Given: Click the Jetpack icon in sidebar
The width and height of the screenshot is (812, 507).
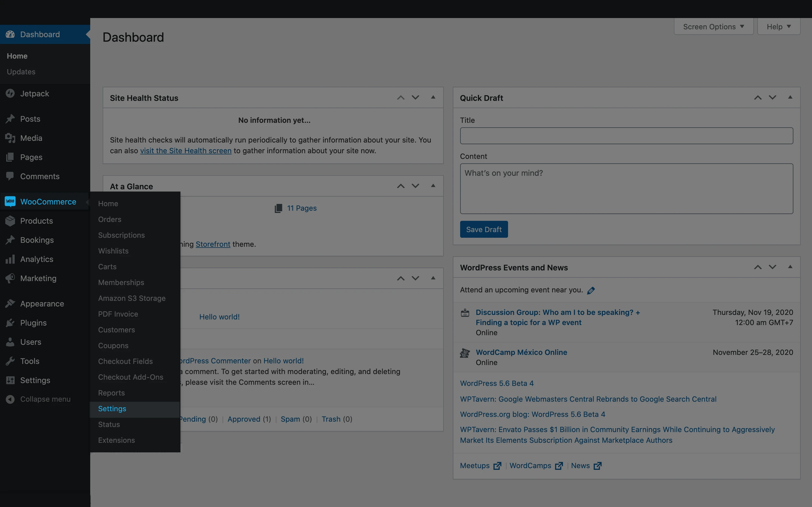Looking at the screenshot, I should (x=10, y=94).
